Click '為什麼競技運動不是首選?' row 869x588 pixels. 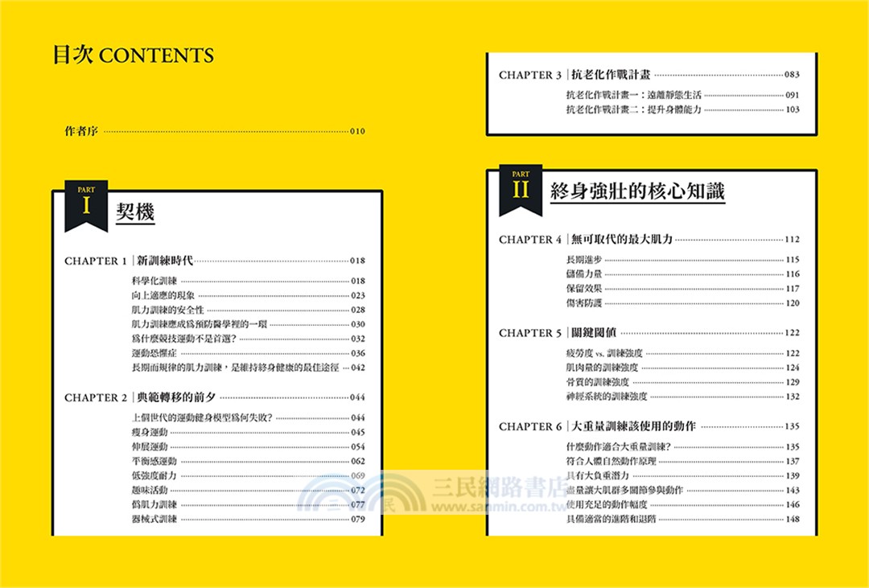click(249, 339)
